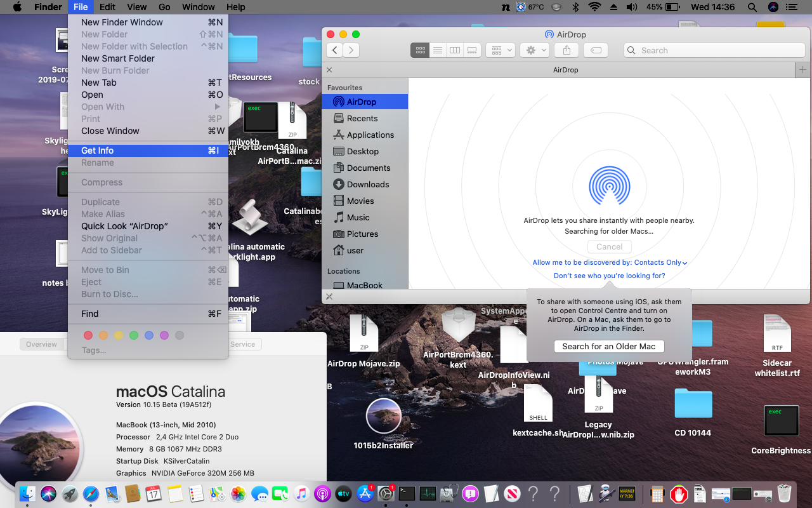Click Search for an Older Mac button
812x508 pixels.
608,346
